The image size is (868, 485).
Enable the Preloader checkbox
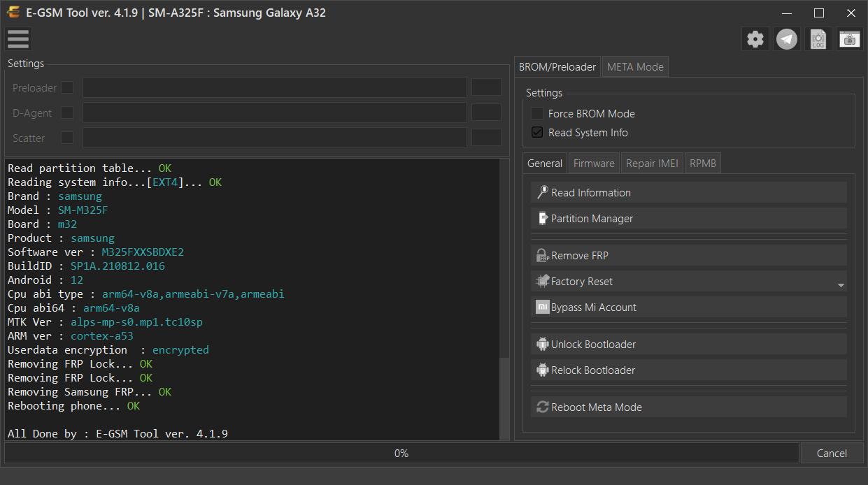[x=67, y=87]
